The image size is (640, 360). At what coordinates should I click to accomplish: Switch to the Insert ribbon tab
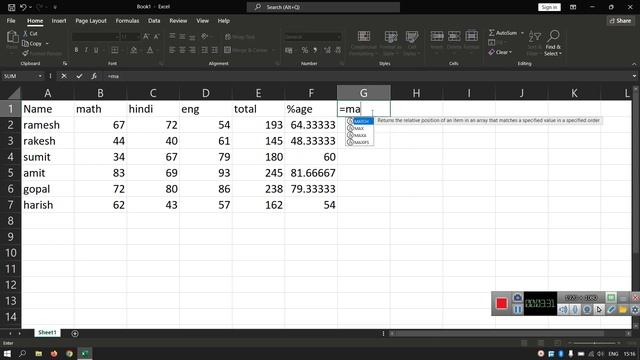point(59,20)
